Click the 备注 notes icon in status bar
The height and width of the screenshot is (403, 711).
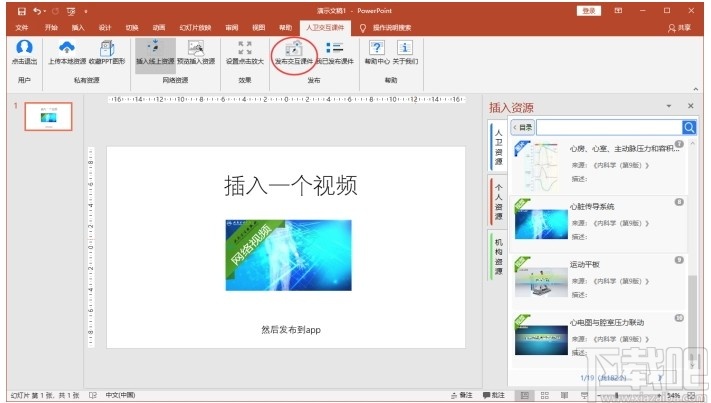pos(454,395)
